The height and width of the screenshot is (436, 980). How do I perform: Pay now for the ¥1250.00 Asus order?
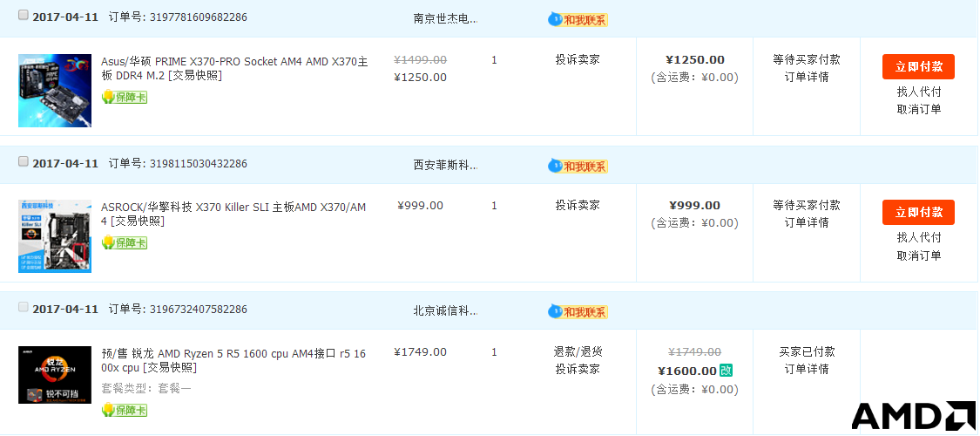point(919,67)
